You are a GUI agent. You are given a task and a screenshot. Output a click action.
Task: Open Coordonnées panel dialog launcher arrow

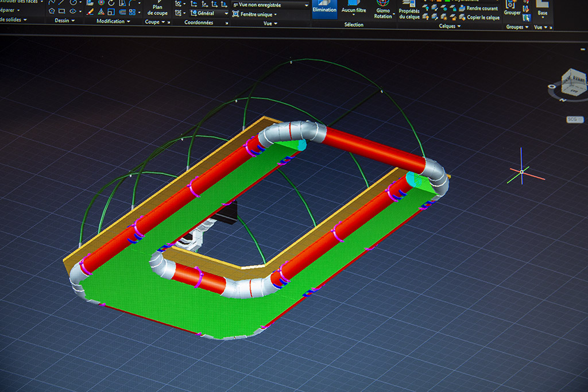(226, 23)
